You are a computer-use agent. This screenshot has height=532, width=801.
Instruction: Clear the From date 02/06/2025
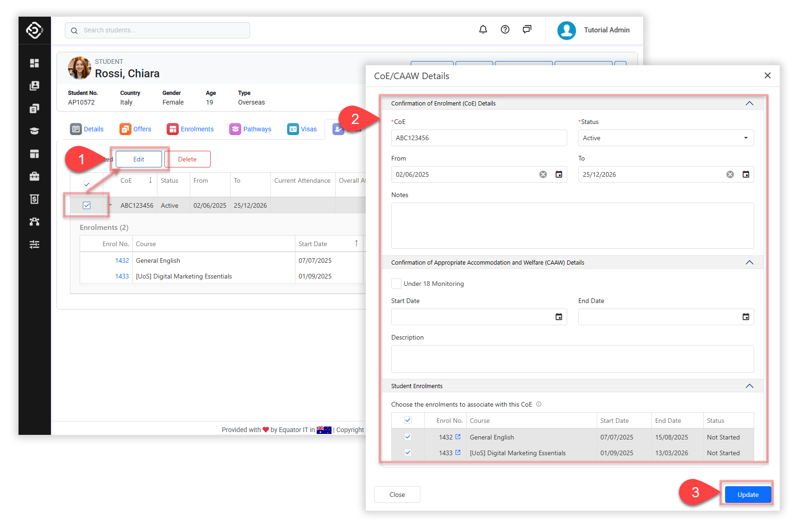[x=543, y=174]
